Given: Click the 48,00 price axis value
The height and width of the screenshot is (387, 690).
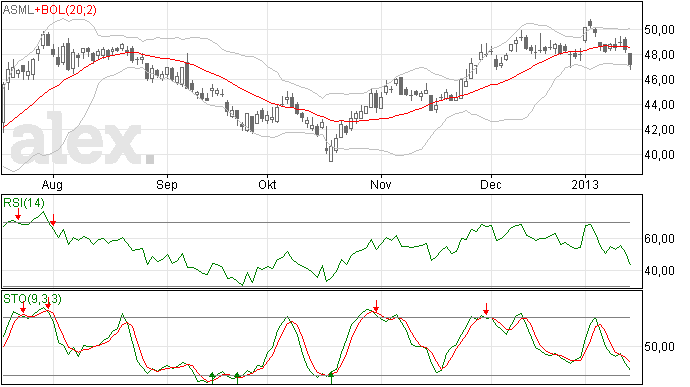Looking at the screenshot, I should (x=659, y=55).
